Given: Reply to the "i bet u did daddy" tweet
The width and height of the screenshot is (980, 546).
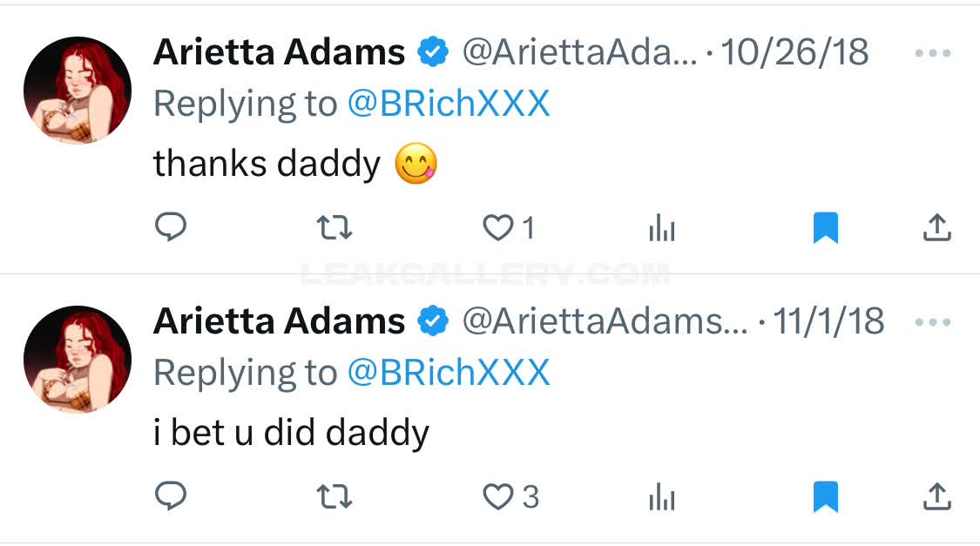Looking at the screenshot, I should click(171, 497).
